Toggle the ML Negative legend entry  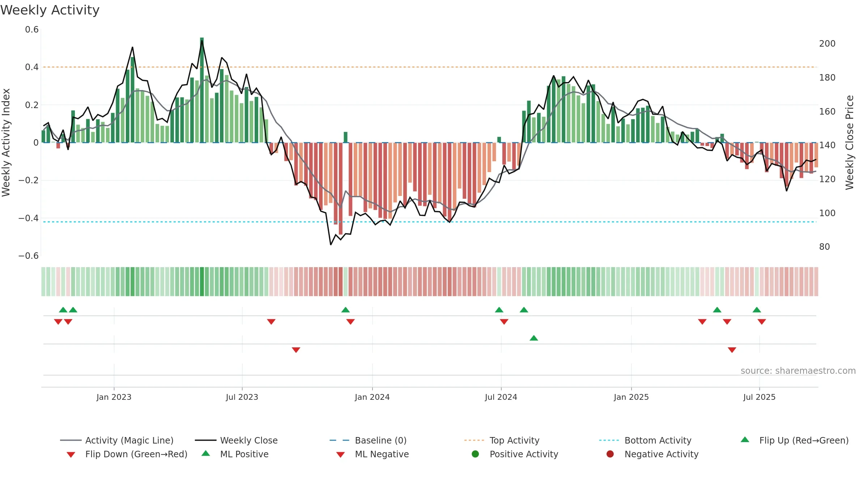(x=373, y=454)
